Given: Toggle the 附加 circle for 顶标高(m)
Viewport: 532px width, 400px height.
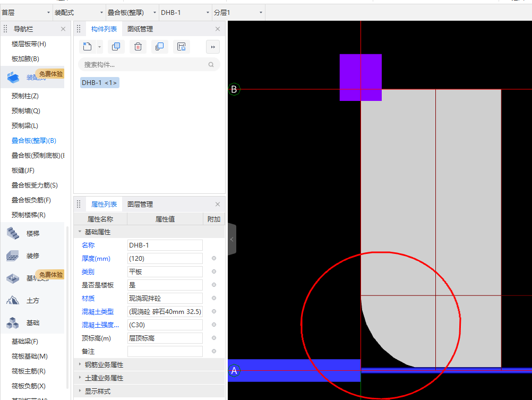Looking at the screenshot, I should (214, 338).
